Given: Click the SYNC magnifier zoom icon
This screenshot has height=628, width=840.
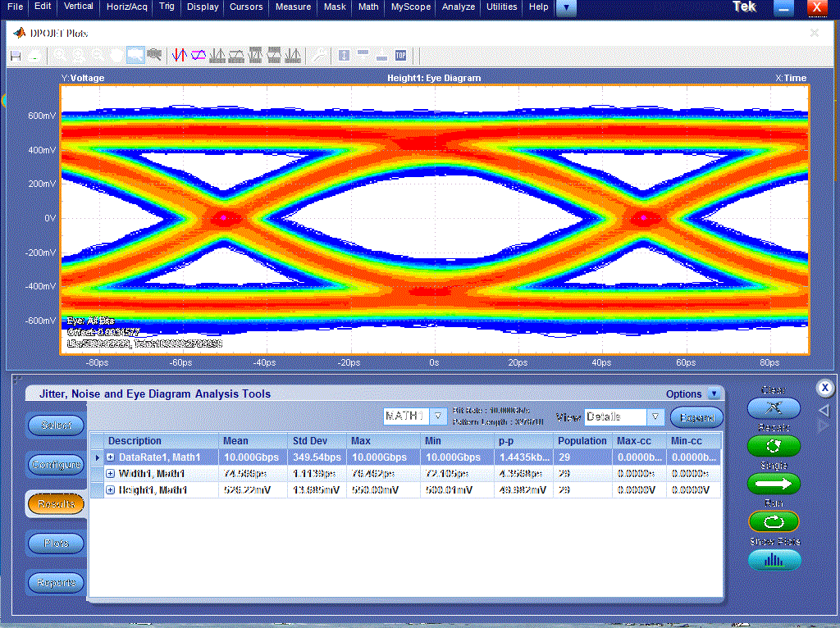Looking at the screenshot, I should click(154, 55).
